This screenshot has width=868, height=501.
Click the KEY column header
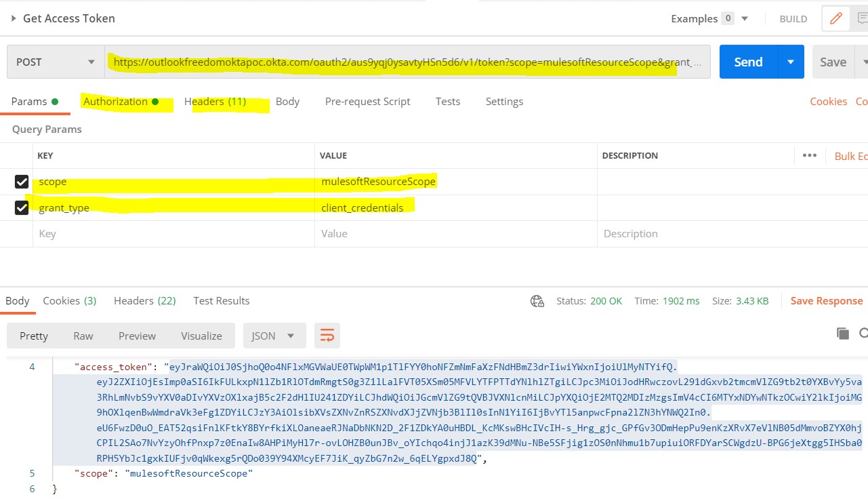tap(45, 156)
